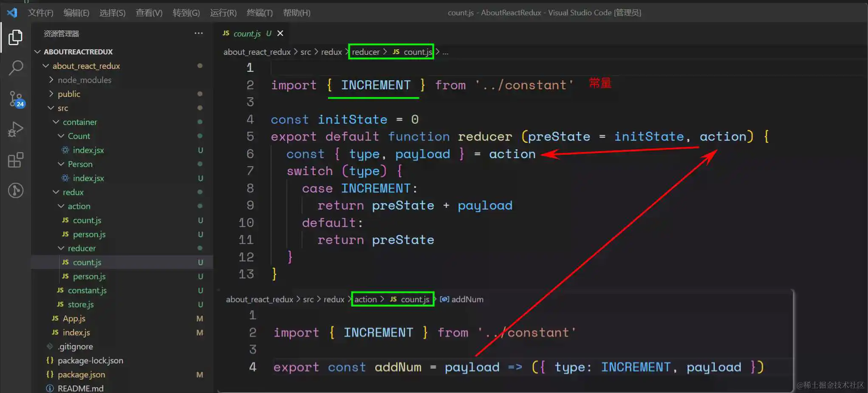Viewport: 868px width, 393px height.
Task: Open the Explorer view in activity bar
Action: (15, 37)
